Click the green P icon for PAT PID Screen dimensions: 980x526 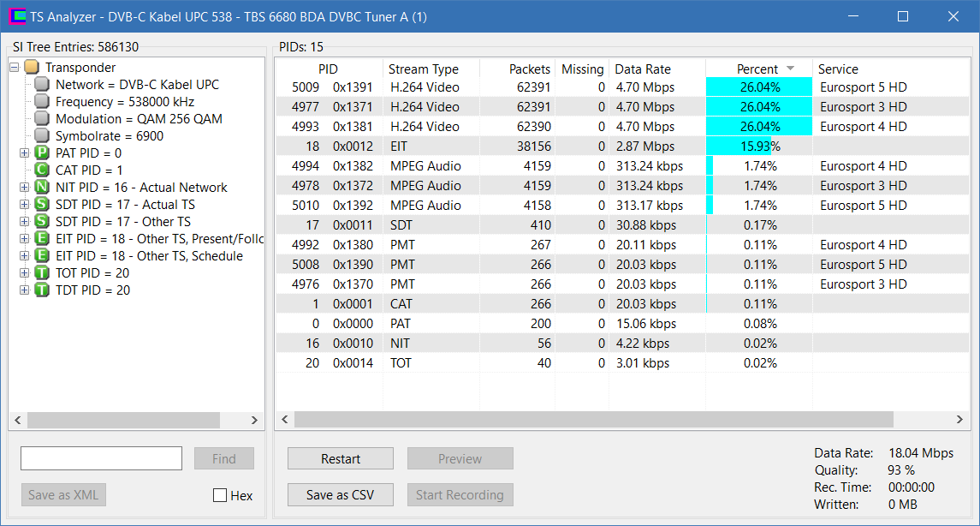point(42,152)
